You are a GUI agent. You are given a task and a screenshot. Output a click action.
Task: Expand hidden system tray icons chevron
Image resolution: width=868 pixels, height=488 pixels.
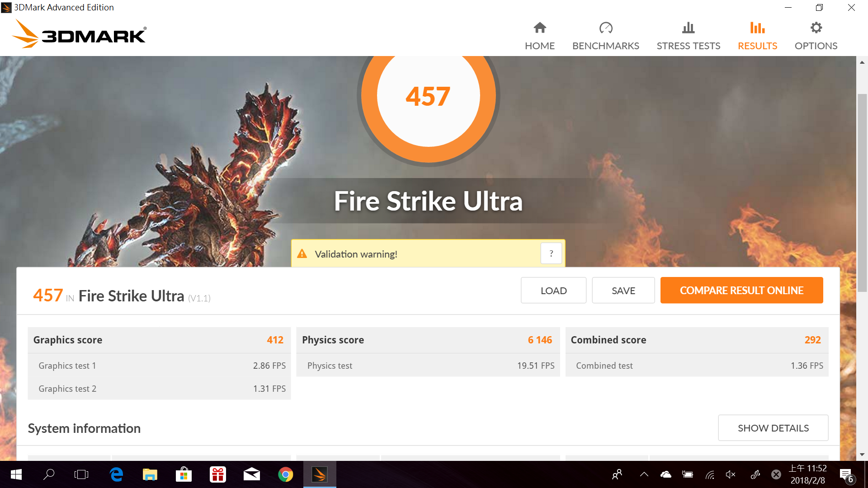(x=644, y=474)
